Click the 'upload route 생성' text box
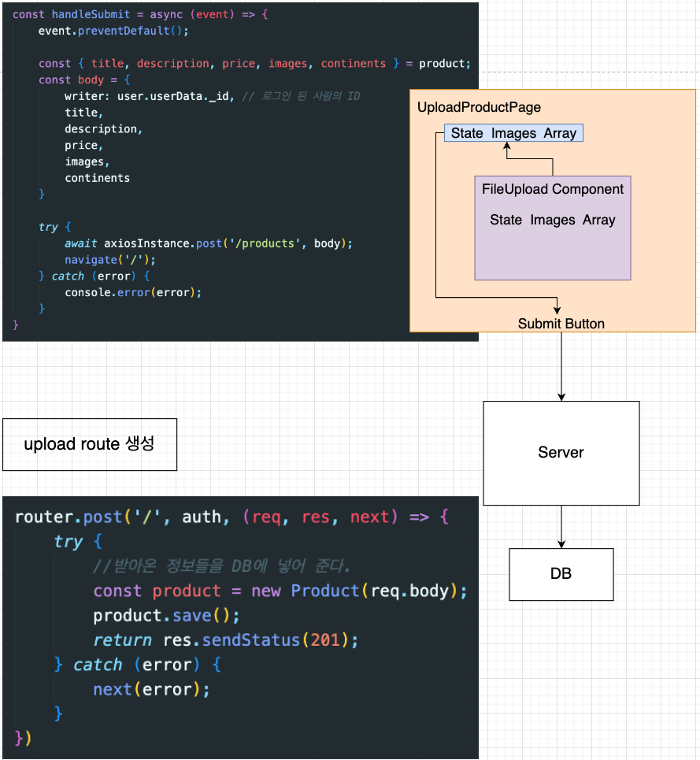Screen dimensions: 700x760 pyautogui.click(x=90, y=444)
